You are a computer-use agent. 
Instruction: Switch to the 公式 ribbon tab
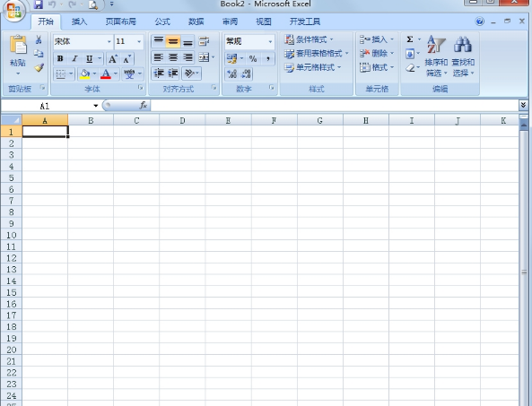click(x=162, y=22)
